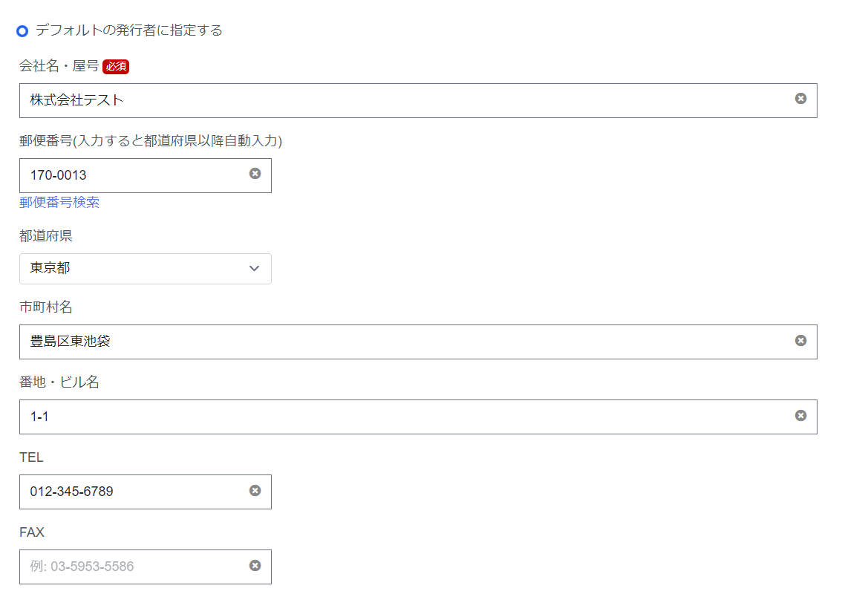Focus the 市町村名 field with 豊島区東池袋
Viewport: 868px width, 597px height.
(401, 342)
